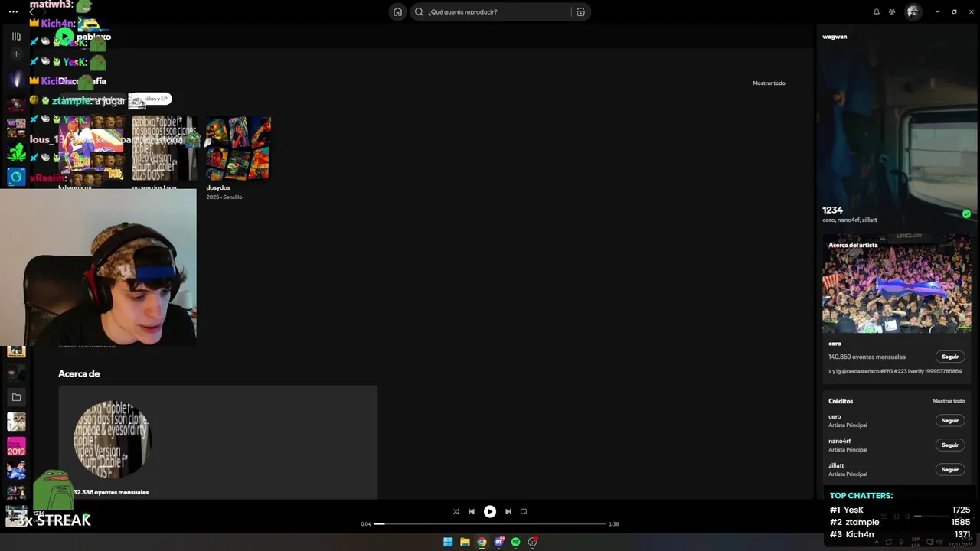The height and width of the screenshot is (551, 980).
Task: Open 'no son dos f son...' album cover
Action: pyautogui.click(x=165, y=148)
